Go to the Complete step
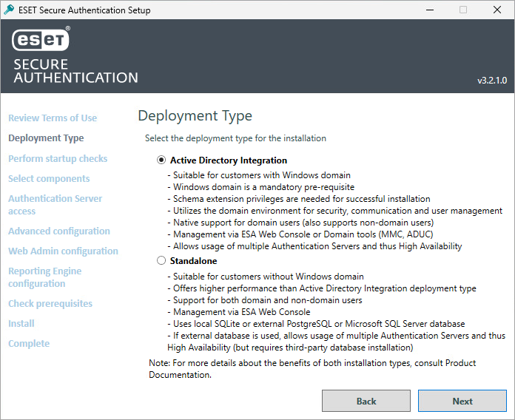515x420 pixels. tap(29, 344)
